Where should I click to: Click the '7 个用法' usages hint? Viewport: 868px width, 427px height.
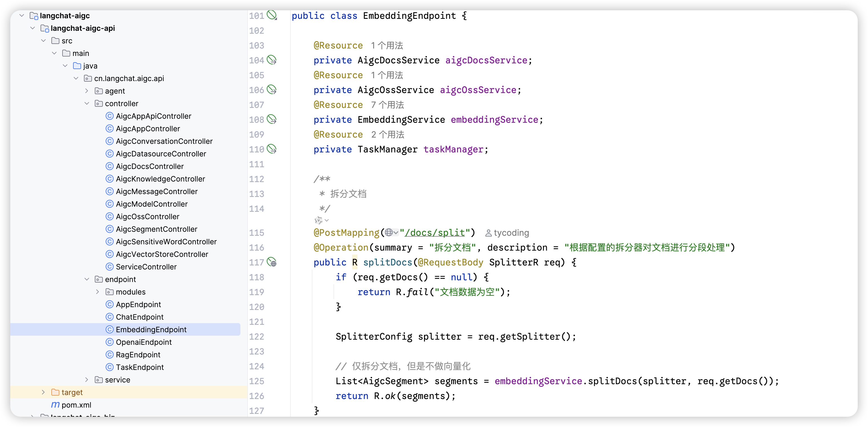[387, 105]
